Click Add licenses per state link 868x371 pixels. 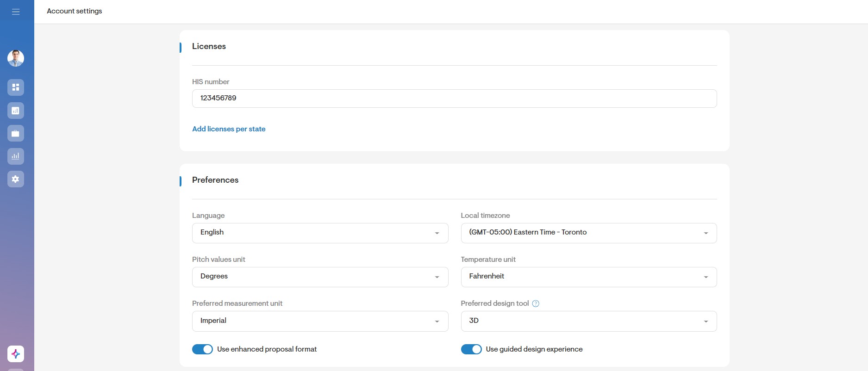229,129
